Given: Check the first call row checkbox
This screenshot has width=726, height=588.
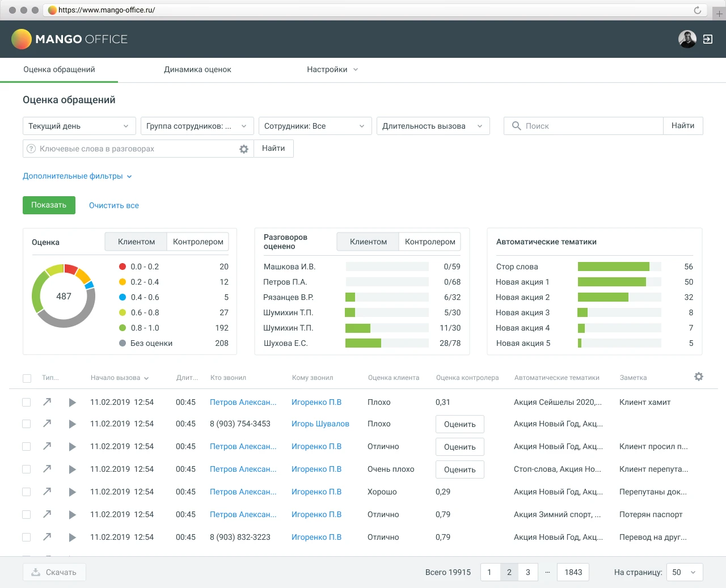Looking at the screenshot, I should (27, 402).
